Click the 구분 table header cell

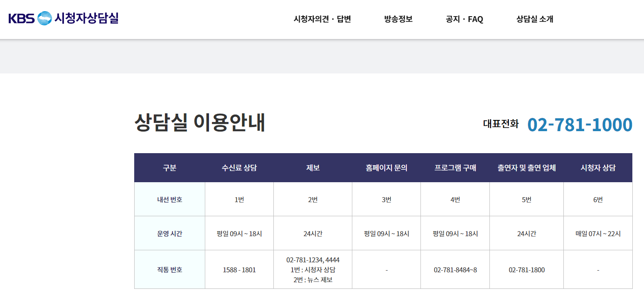[x=170, y=168]
